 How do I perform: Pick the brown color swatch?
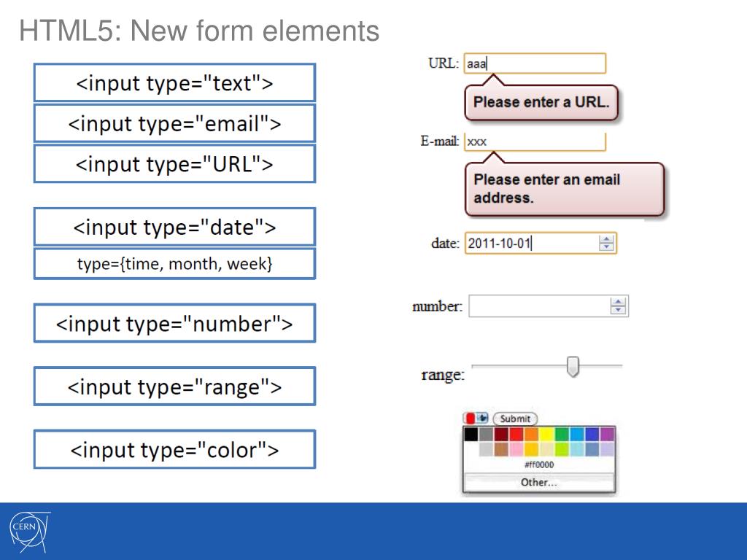click(501, 449)
